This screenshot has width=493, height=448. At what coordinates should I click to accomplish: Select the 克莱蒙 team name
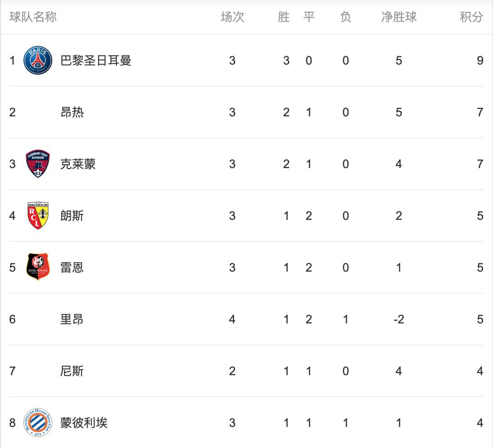[x=78, y=164]
